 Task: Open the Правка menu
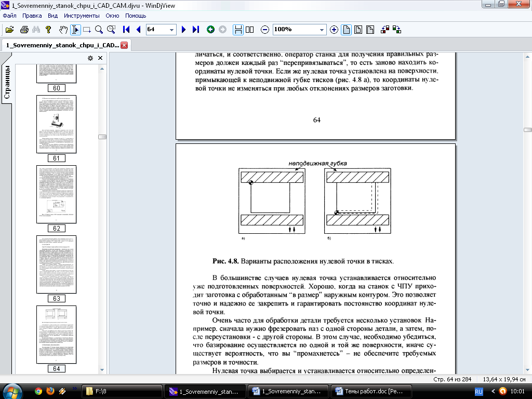pos(32,16)
